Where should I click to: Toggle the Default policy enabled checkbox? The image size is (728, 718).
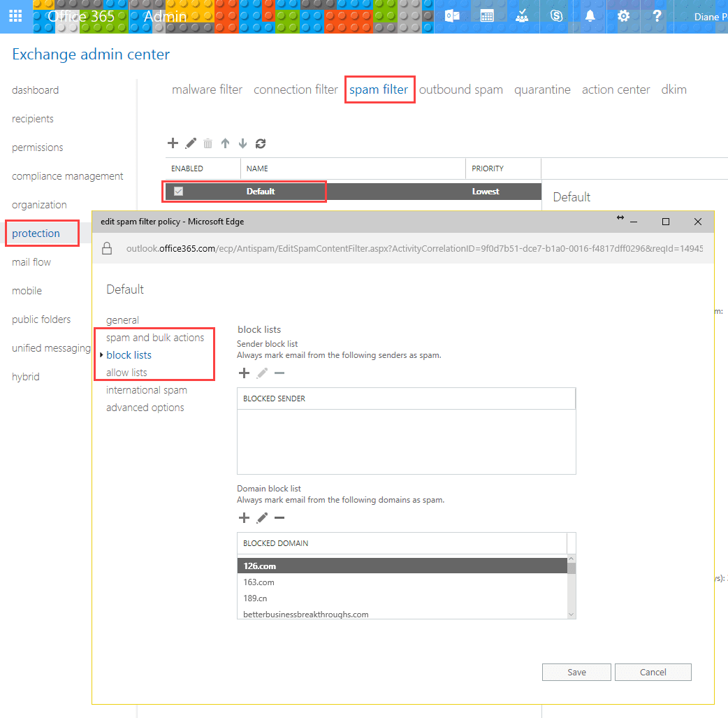pyautogui.click(x=178, y=191)
